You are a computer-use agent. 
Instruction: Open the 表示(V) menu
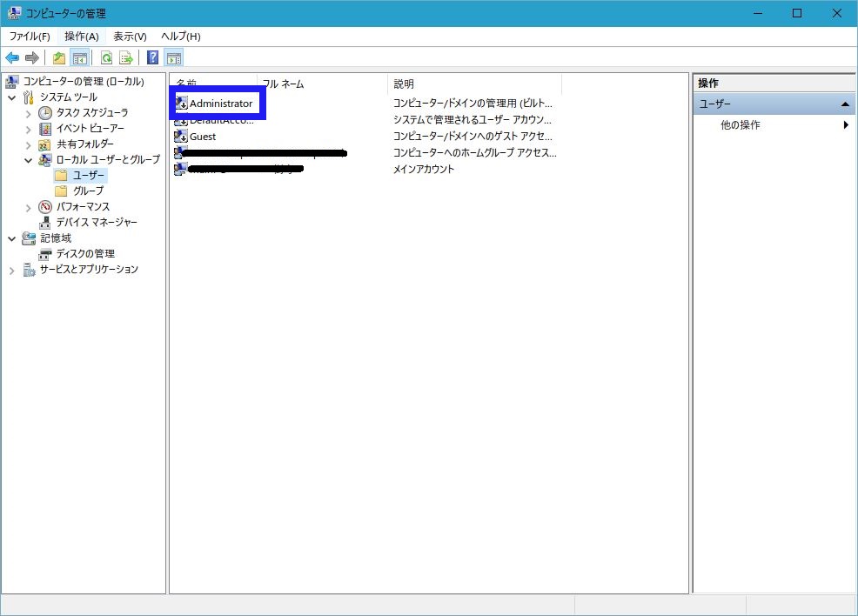pyautogui.click(x=130, y=36)
